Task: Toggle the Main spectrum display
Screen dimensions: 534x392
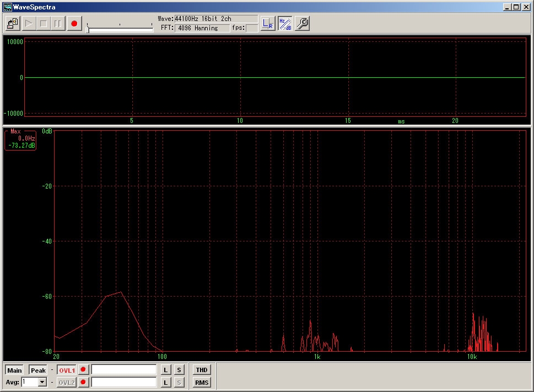Action: [x=14, y=370]
